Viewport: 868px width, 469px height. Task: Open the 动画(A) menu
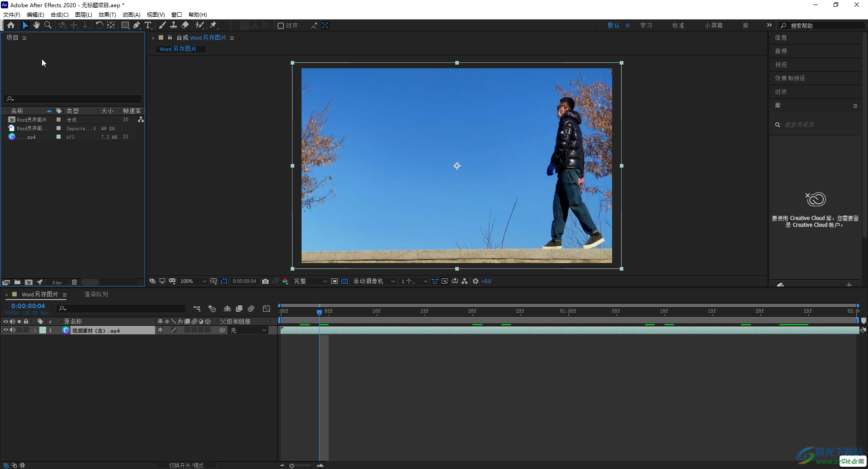(132, 14)
